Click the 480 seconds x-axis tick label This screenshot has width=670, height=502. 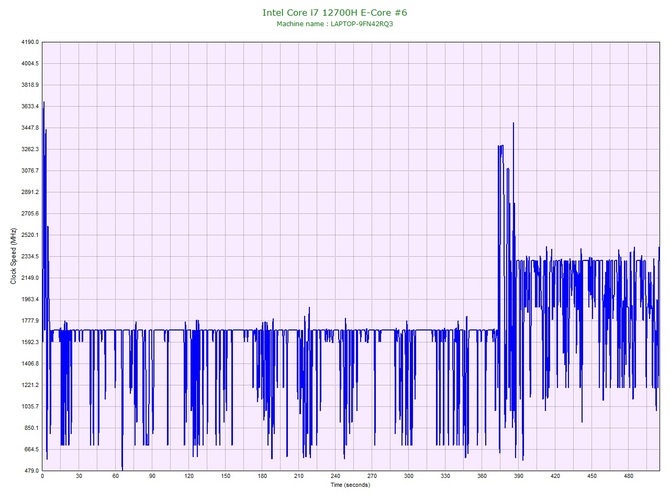(x=629, y=476)
